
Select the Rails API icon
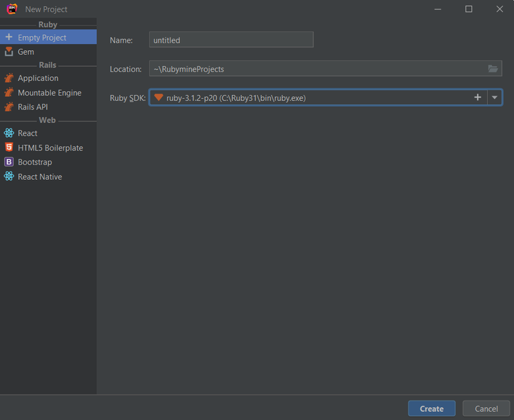click(x=9, y=107)
